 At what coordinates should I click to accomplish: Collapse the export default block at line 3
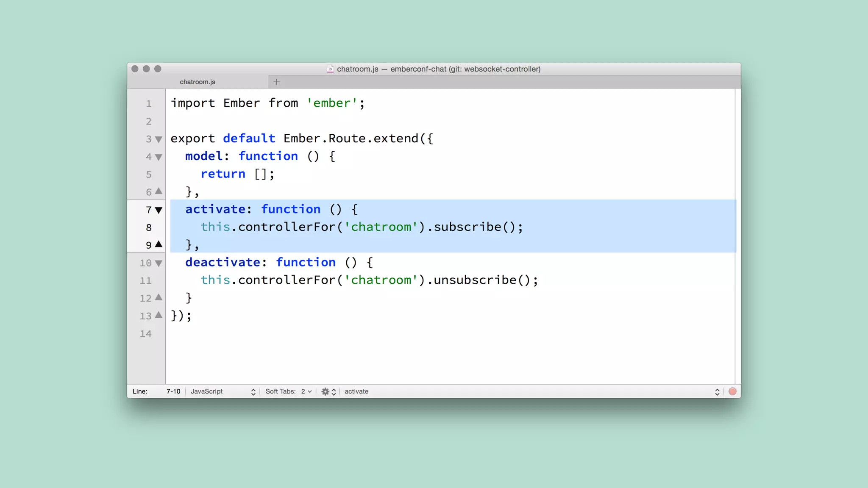tap(159, 139)
